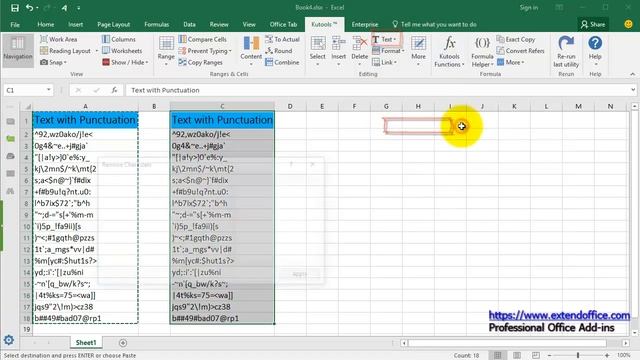Toggle Reading Layout
The image size is (640, 360).
(x=65, y=51)
